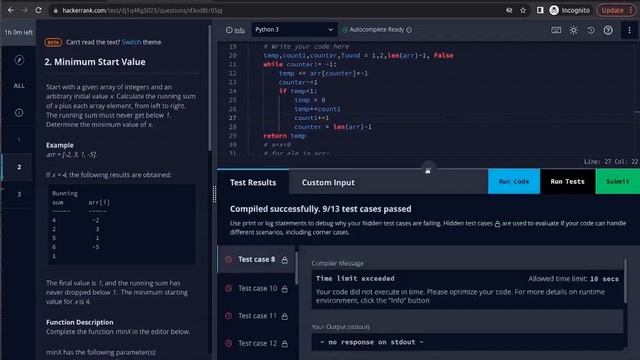Bookmark this page with the star icon
This screenshot has width=640, height=360.
(x=523, y=10)
